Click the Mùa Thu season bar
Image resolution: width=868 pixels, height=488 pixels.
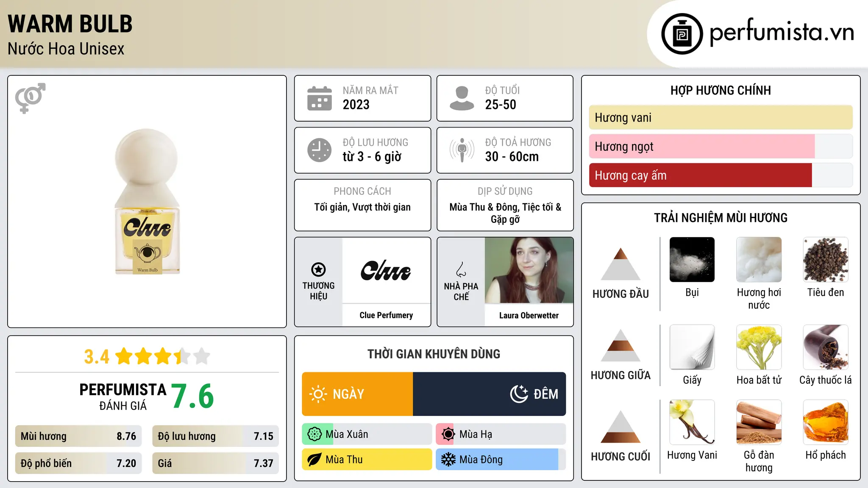pyautogui.click(x=367, y=460)
